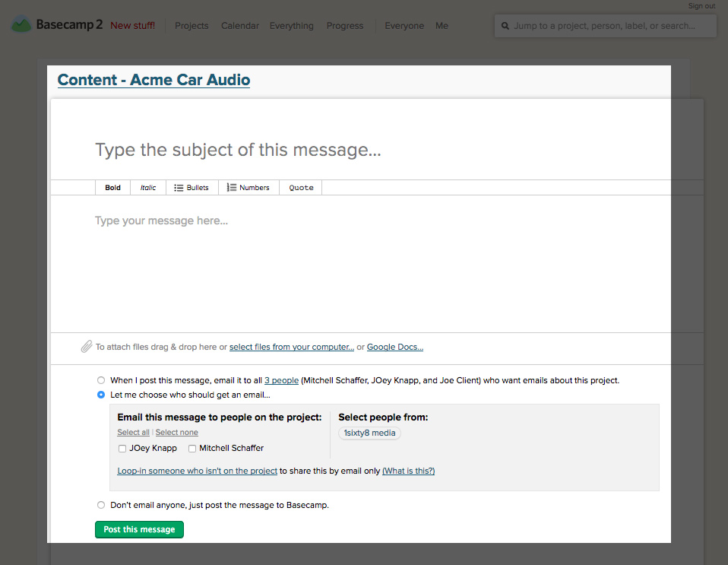Click the Basecamp mountain logo icon
728x565 pixels.
click(x=21, y=24)
